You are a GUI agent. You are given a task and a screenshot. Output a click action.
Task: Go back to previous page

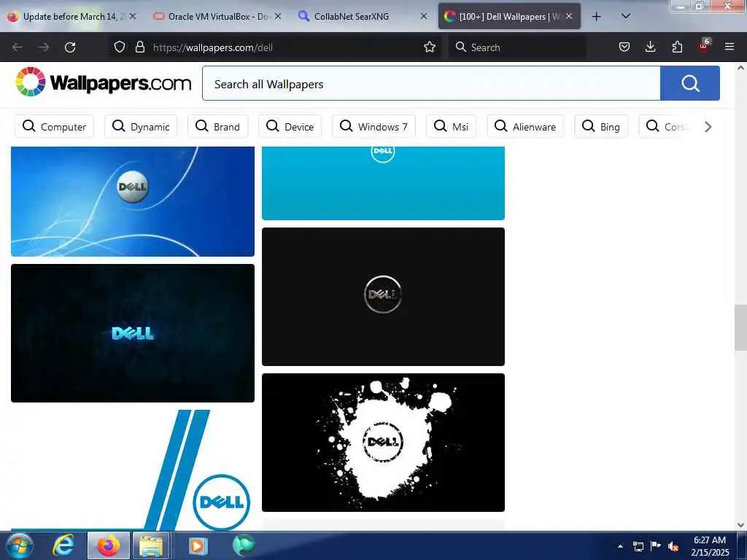[18, 47]
